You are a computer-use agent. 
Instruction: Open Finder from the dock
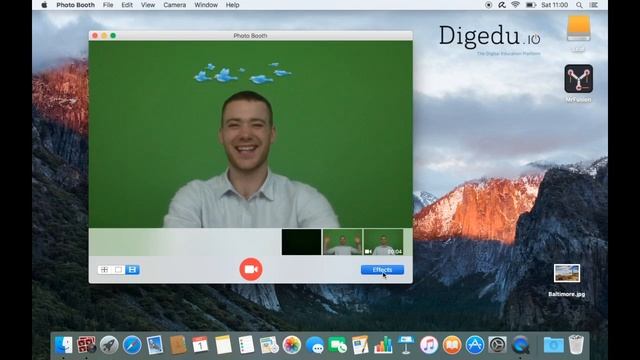[64, 345]
